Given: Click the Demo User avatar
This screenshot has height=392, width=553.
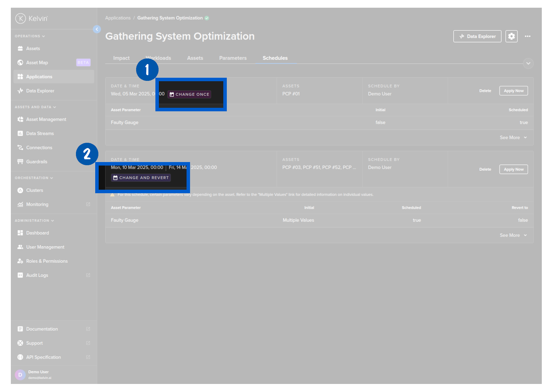Looking at the screenshot, I should coord(20,375).
